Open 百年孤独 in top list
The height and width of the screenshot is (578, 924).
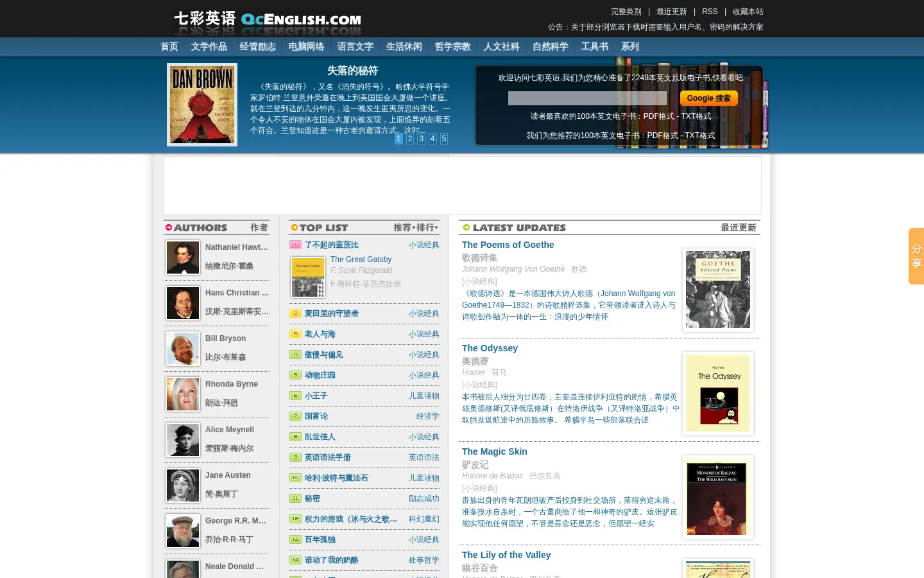(x=320, y=539)
